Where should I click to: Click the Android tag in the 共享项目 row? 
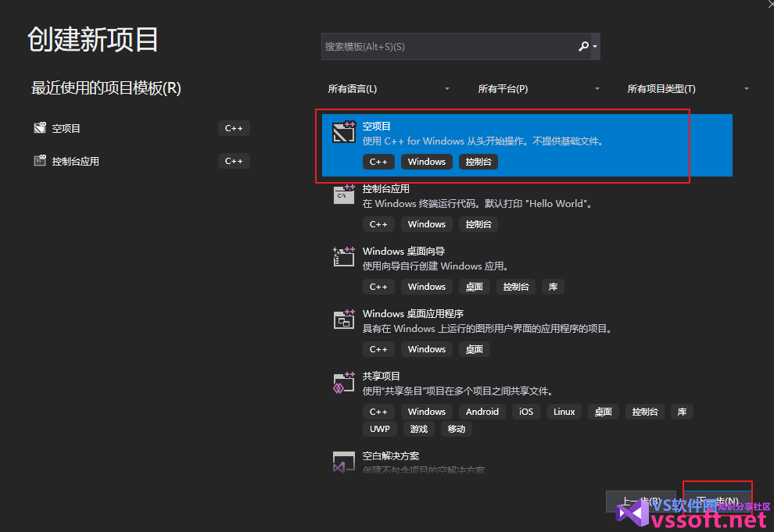pos(482,412)
